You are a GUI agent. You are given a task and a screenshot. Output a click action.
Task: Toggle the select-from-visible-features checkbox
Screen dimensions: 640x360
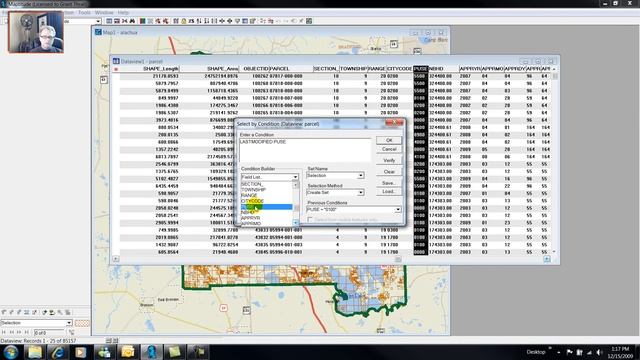[x=310, y=220]
